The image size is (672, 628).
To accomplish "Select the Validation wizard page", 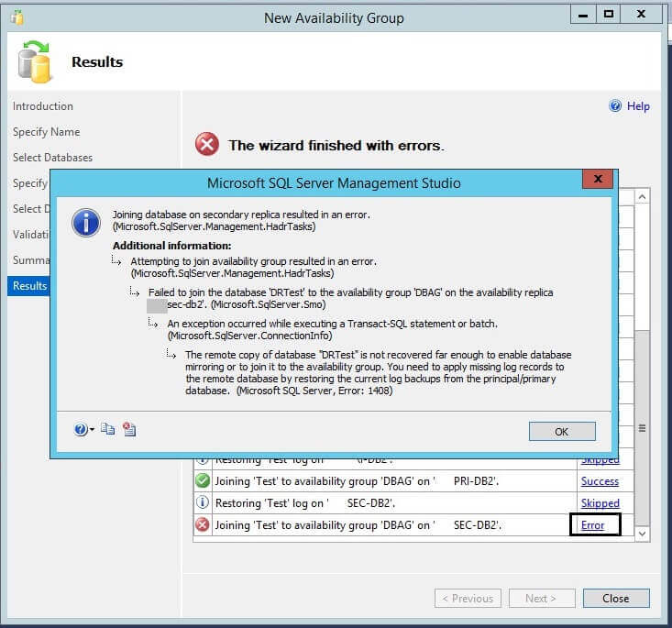I will point(31,235).
